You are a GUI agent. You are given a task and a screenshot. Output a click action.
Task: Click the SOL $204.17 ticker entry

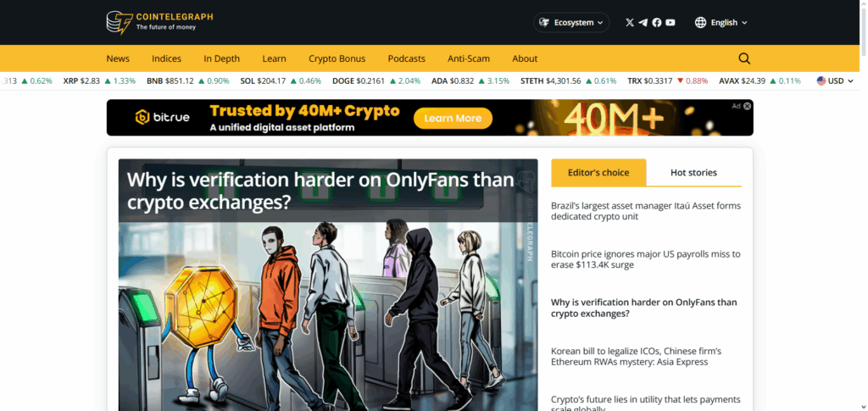click(x=281, y=81)
